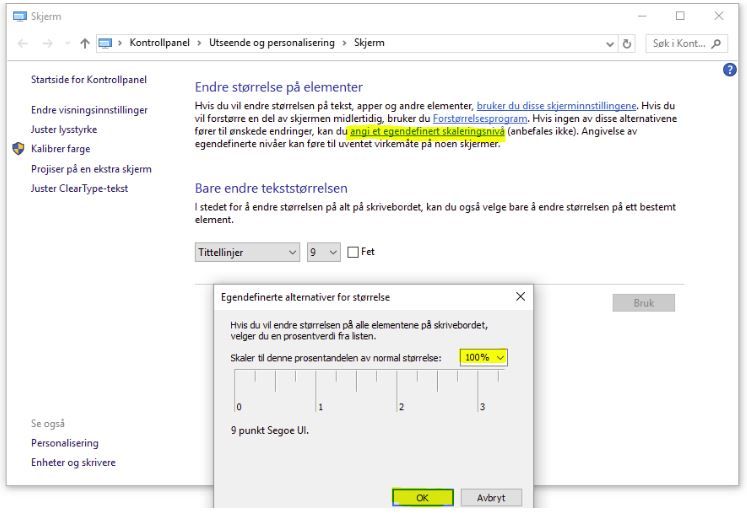The image size is (747, 516).
Task: Toggle the Fet checkbox
Action: (353, 252)
